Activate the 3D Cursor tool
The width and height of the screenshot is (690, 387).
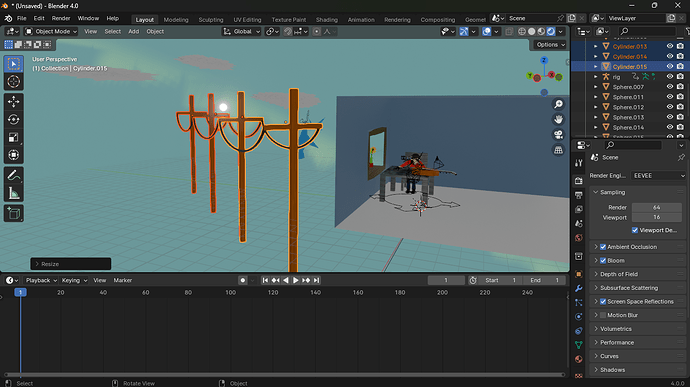click(14, 81)
